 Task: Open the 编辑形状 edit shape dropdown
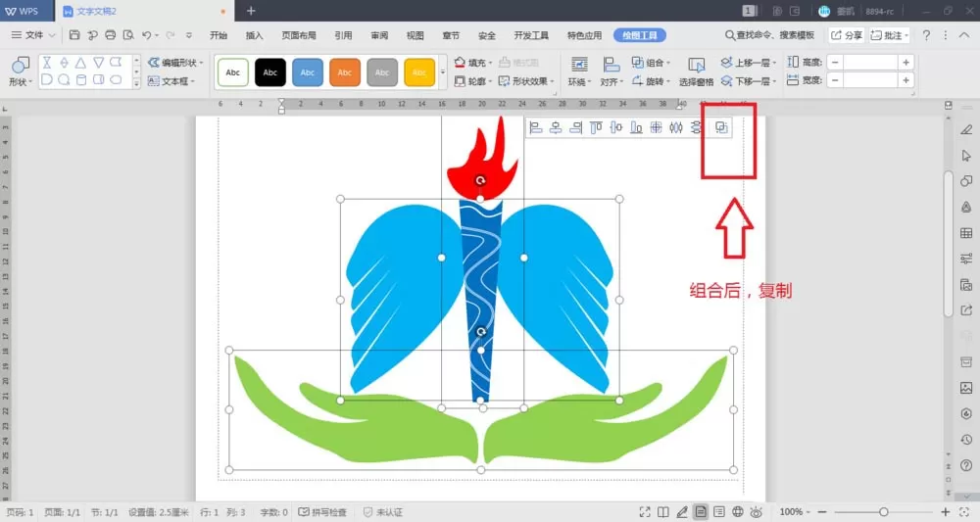click(x=175, y=63)
